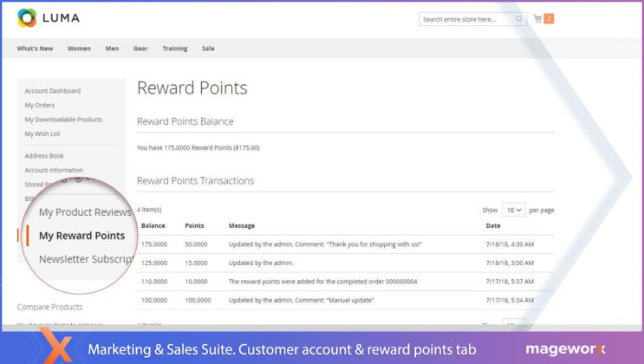Open the Women menu

(x=79, y=49)
